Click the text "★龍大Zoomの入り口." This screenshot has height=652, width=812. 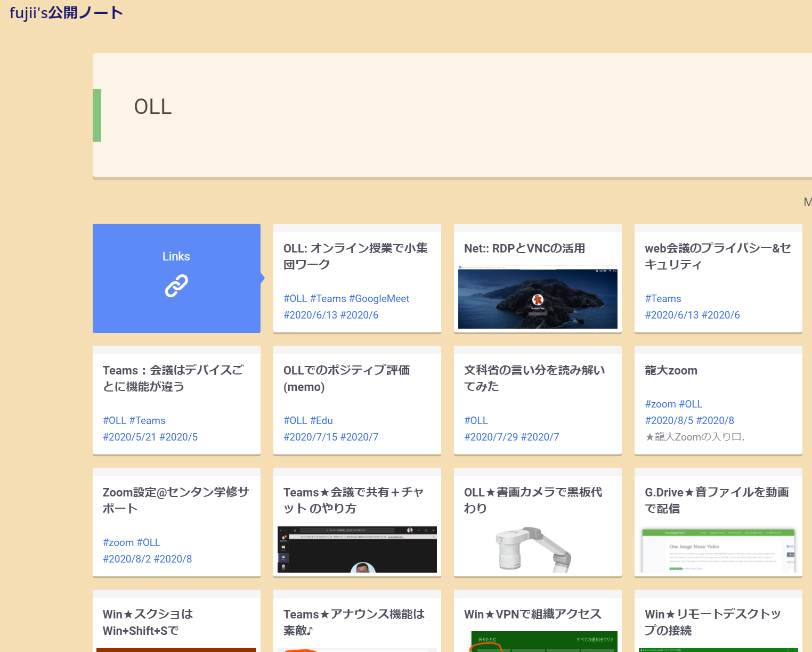[x=695, y=437]
